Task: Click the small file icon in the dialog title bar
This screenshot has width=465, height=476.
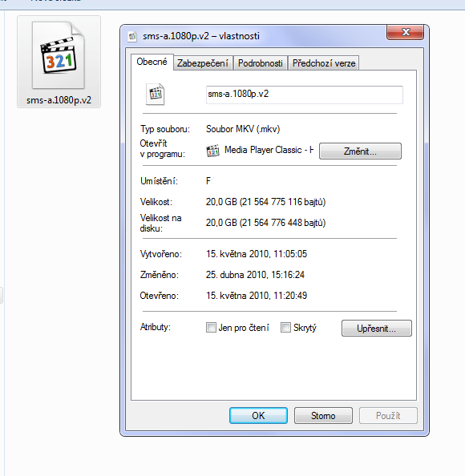Action: (132, 36)
